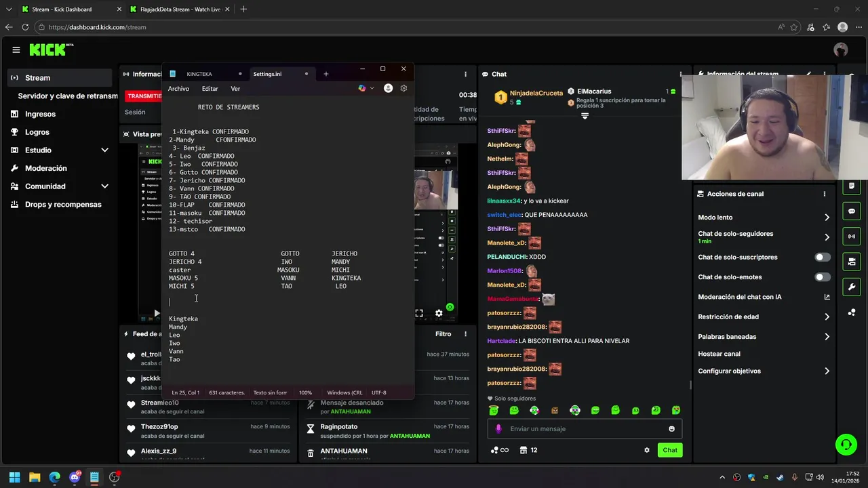
Task: Open Modo lento options
Action: tap(764, 218)
